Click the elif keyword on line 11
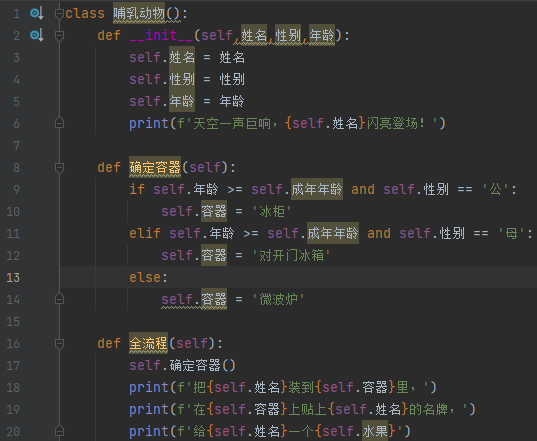 145,234
